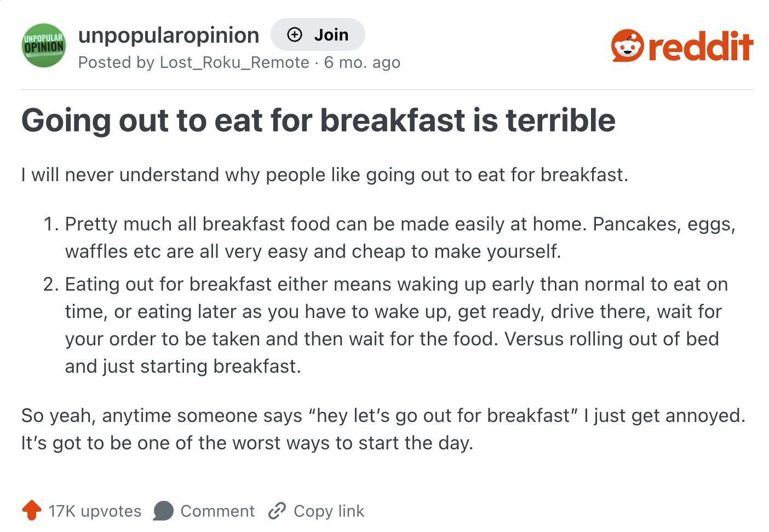Click the 6 mo. ago timestamp
This screenshot has width=769, height=532.
(x=362, y=62)
